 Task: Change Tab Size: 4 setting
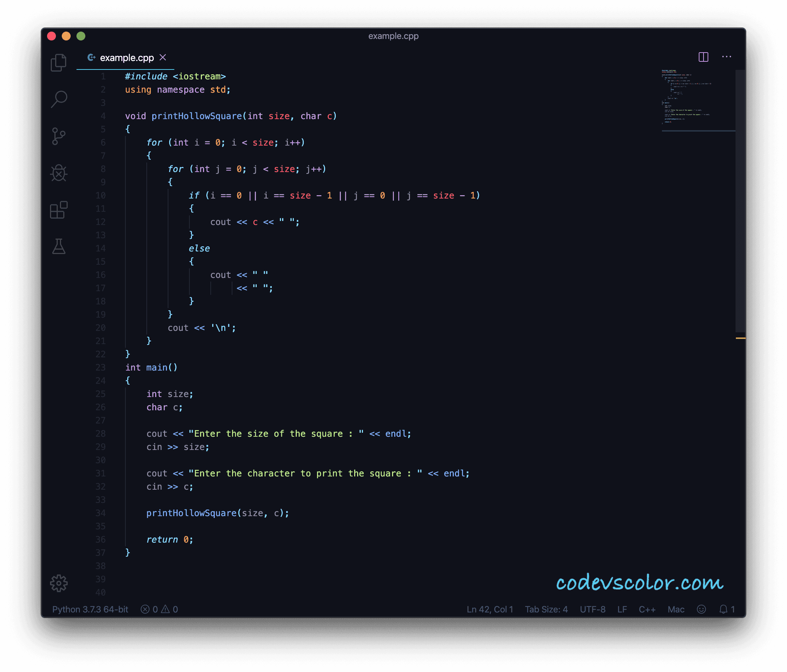click(546, 610)
